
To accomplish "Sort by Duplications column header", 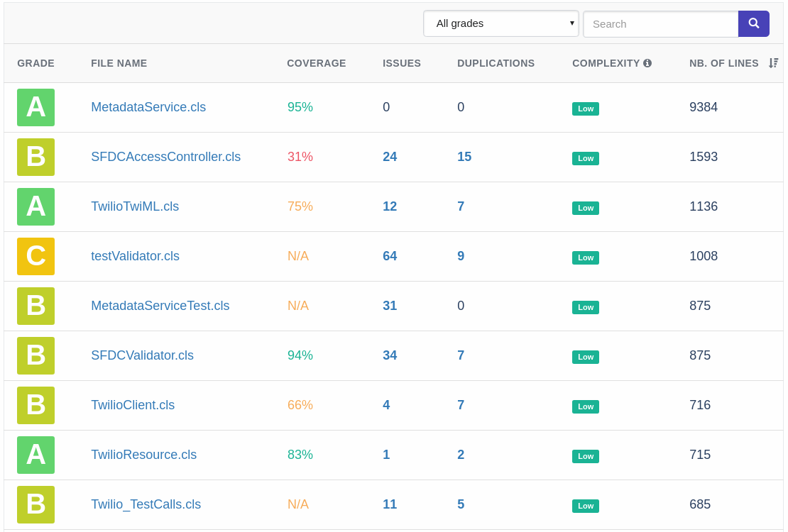I will [496, 63].
